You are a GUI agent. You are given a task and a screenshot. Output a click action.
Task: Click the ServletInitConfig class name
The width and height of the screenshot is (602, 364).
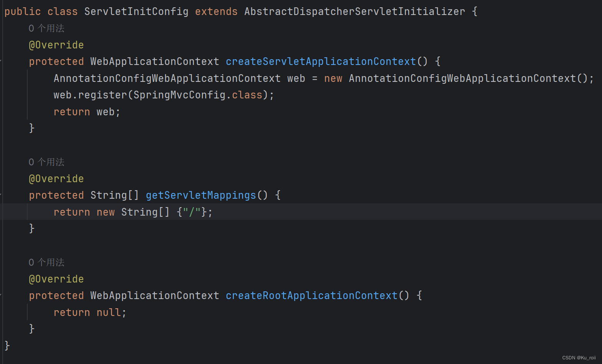coord(136,12)
